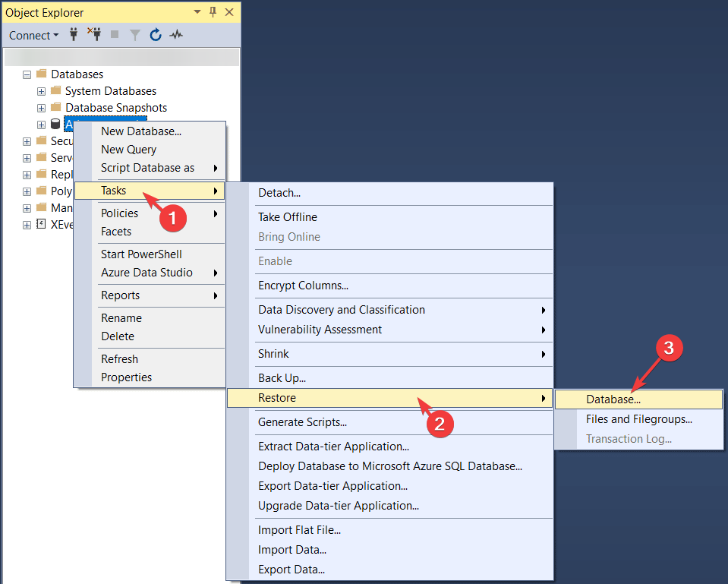The width and height of the screenshot is (728, 584).
Task: Open Activity Monitor using the pulse icon
Action: tap(175, 34)
